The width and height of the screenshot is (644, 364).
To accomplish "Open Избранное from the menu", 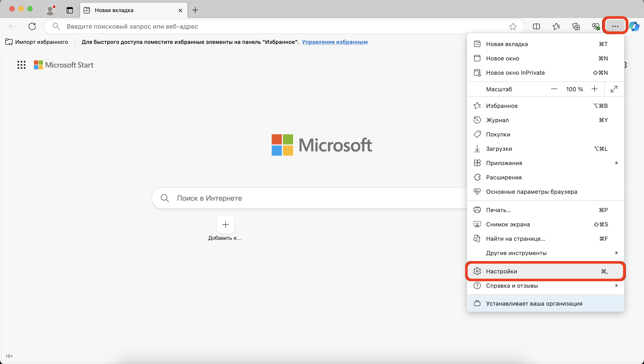I will (x=546, y=106).
